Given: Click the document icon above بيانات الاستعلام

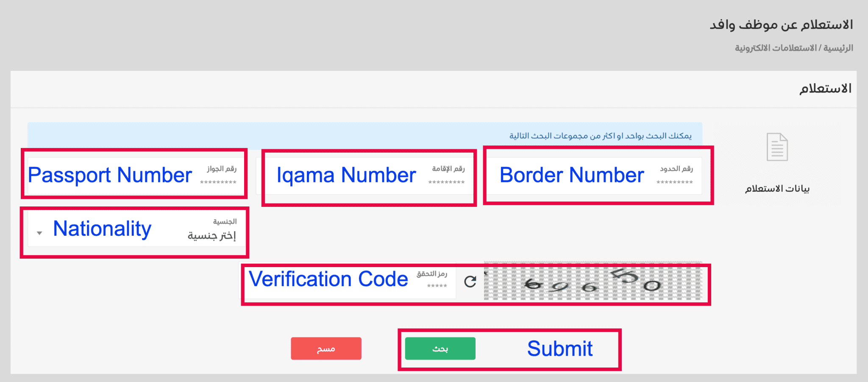Looking at the screenshot, I should click(777, 147).
